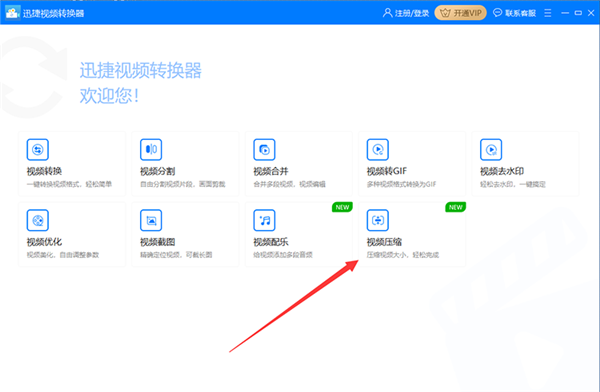600x392 pixels.
Task: Click description 给视频添加多段音频
Action: (283, 255)
